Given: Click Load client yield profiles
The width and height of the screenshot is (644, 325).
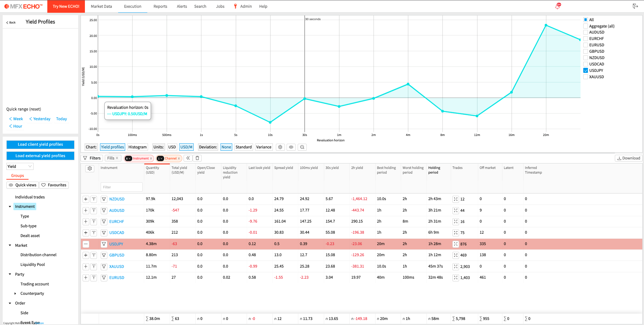Looking at the screenshot, I should tap(40, 144).
